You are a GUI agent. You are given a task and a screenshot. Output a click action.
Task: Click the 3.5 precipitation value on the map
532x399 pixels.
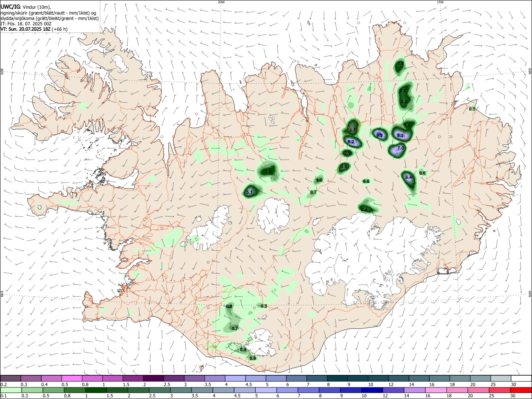tap(344, 167)
